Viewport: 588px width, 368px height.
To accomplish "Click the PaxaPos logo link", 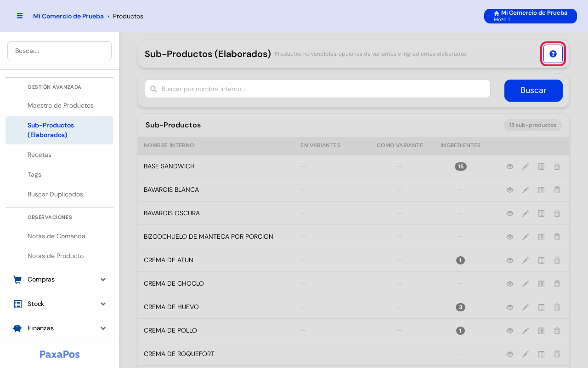I will 60,354.
